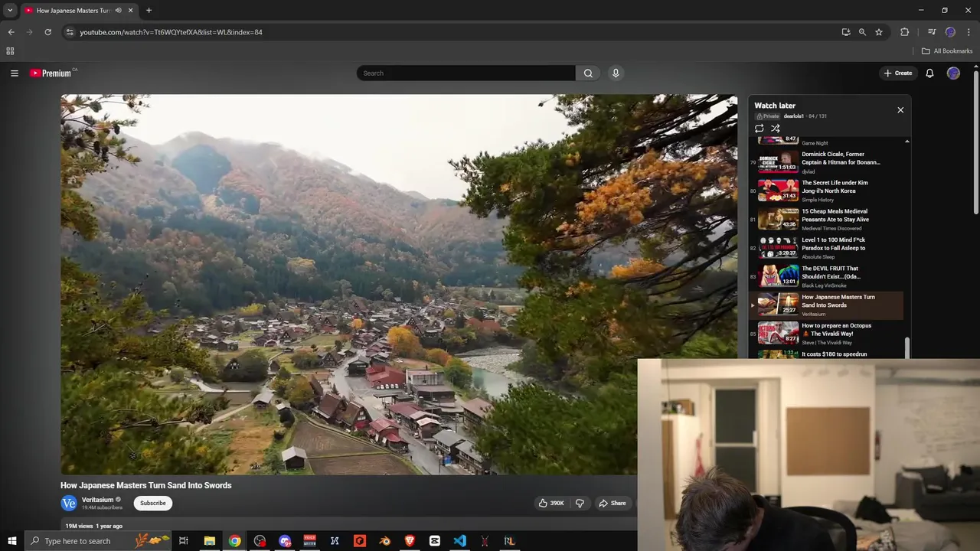Click the search magnifier button
Image resolution: width=980 pixels, height=551 pixels.
coord(588,73)
